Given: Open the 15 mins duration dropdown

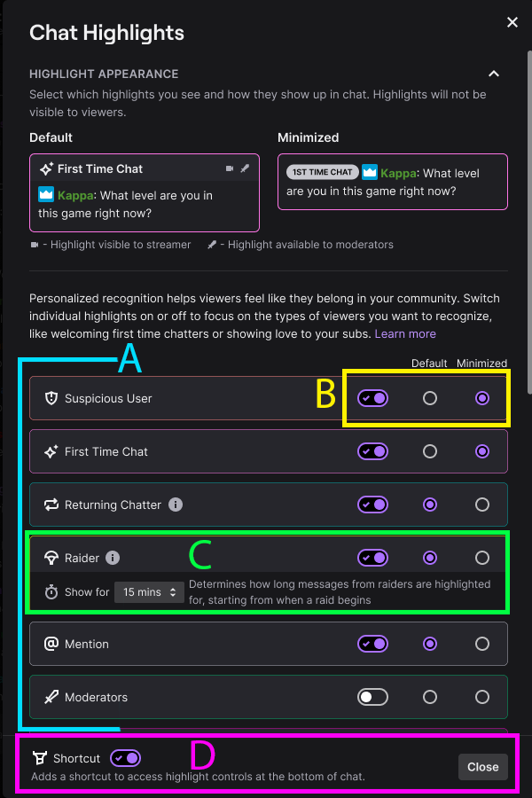Looking at the screenshot, I should pyautogui.click(x=149, y=592).
